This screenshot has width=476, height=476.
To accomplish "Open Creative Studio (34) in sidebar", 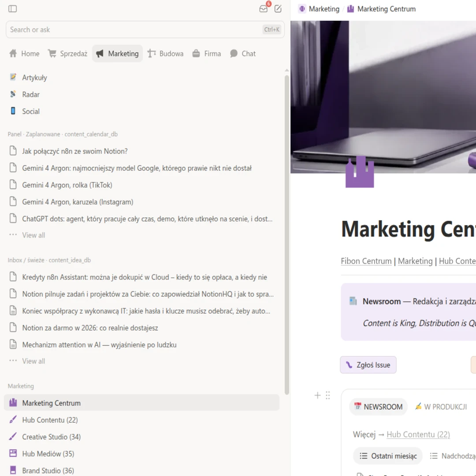I will point(141,437).
